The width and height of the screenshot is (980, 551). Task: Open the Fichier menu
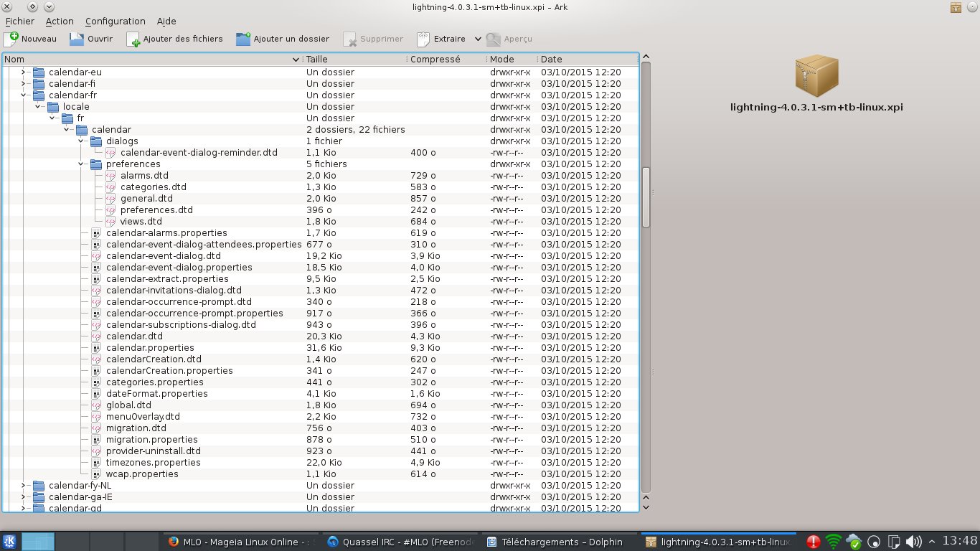19,22
